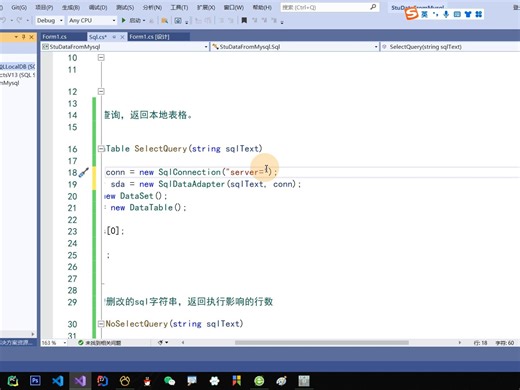Click the search magnifier icon in the search box

coord(373,7)
